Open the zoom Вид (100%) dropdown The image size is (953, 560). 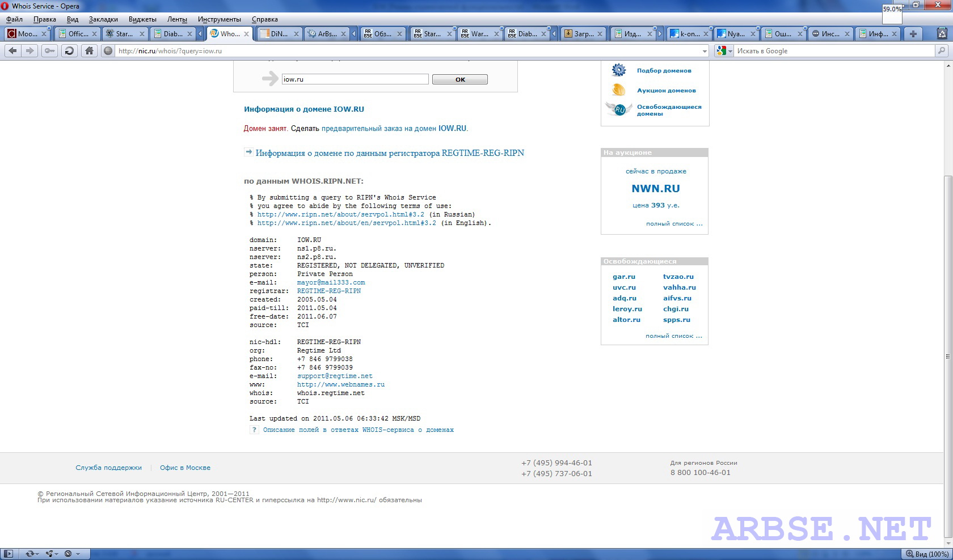[x=926, y=554]
